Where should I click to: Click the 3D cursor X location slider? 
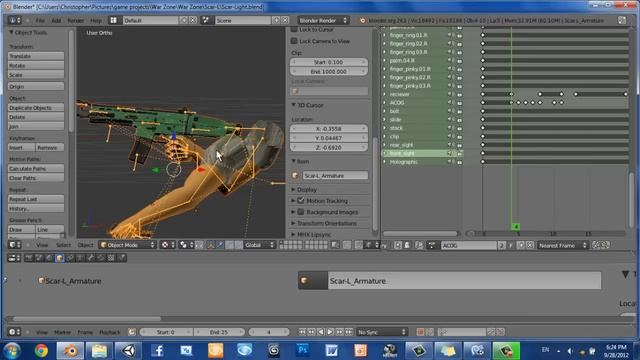(329, 129)
